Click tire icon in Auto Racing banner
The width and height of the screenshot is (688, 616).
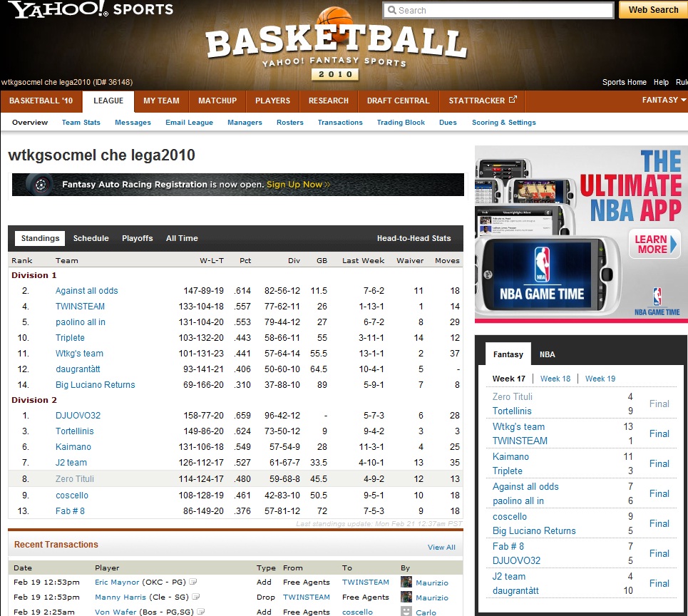pyautogui.click(x=40, y=185)
